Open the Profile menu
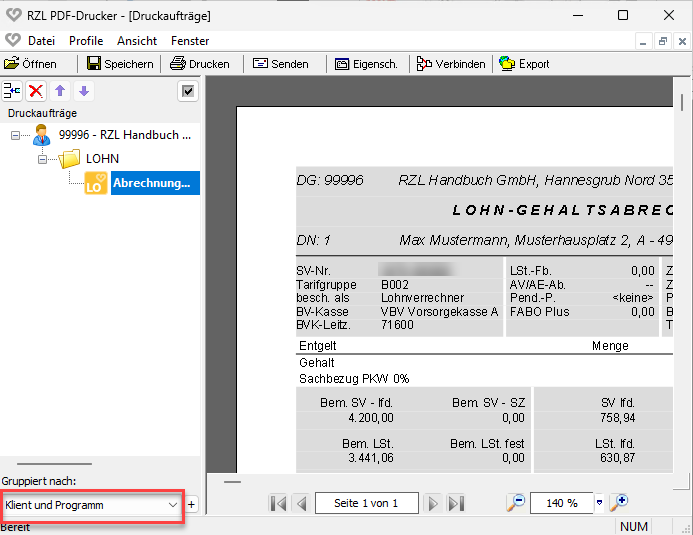Screen dimensions: 693x535 pyautogui.click(x=86, y=41)
